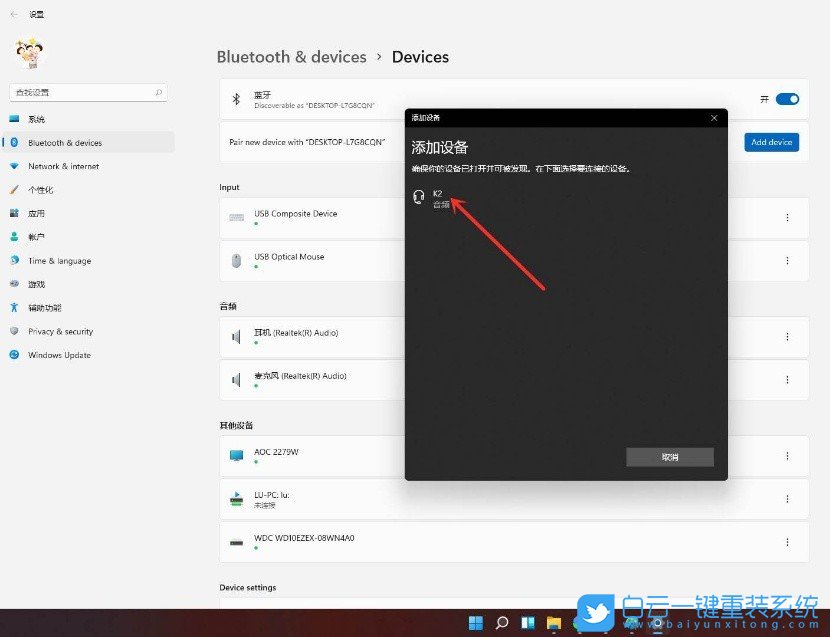Open Network & internet settings

tap(63, 166)
